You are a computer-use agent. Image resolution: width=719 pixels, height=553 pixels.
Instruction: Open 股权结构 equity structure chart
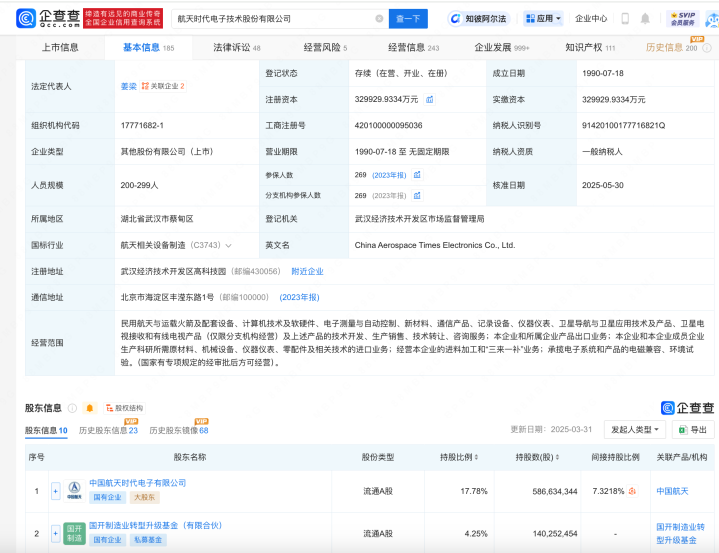(x=124, y=408)
